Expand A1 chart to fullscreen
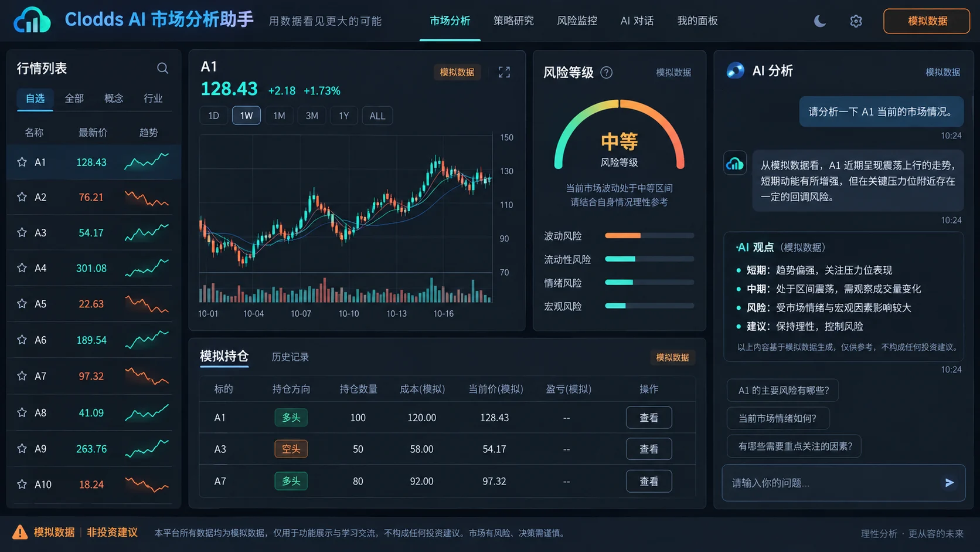This screenshot has width=980, height=552. tap(504, 72)
